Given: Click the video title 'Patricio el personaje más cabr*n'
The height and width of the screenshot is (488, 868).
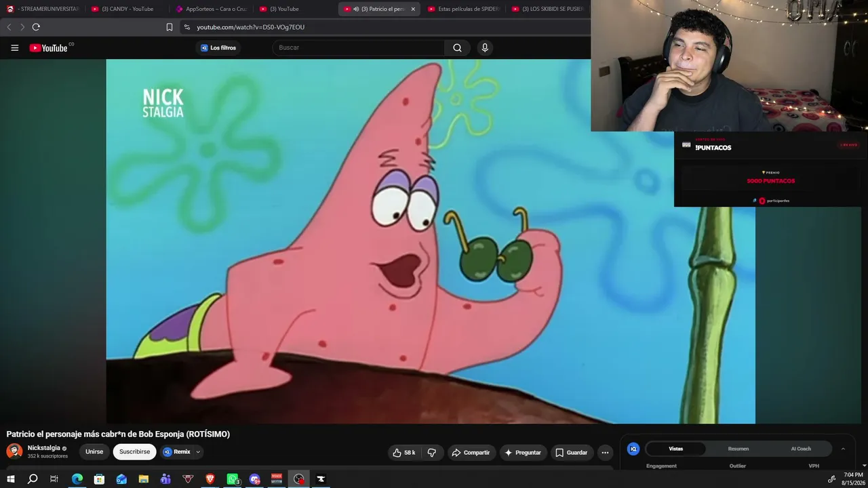Looking at the screenshot, I should (118, 434).
